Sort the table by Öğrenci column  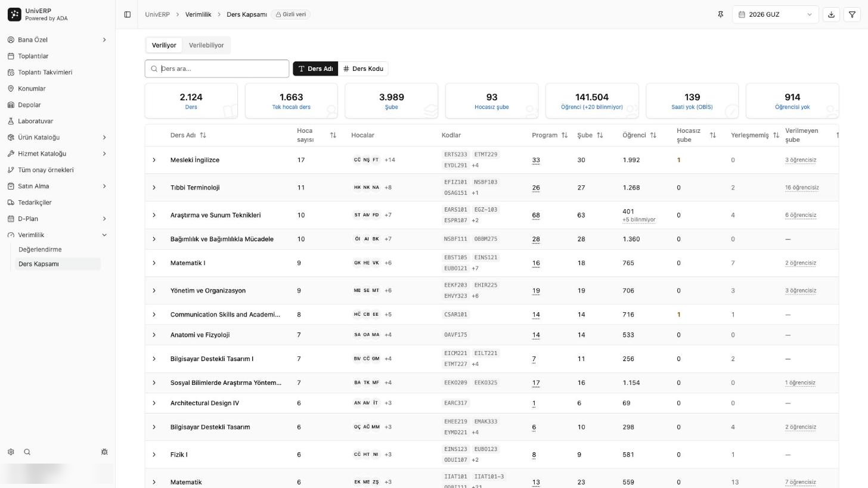point(639,135)
